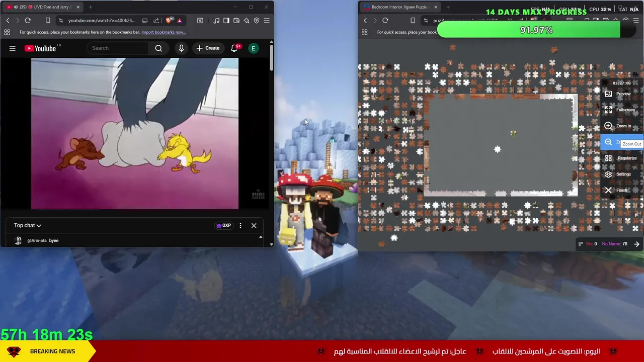Close the Bedroom interior Jigsaw Puzzle tab
This screenshot has height=362, width=644.
coord(436,7)
